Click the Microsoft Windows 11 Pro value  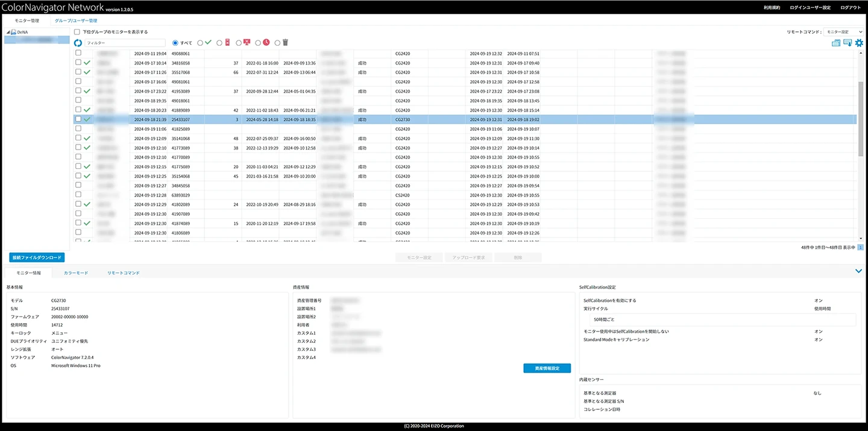point(75,365)
